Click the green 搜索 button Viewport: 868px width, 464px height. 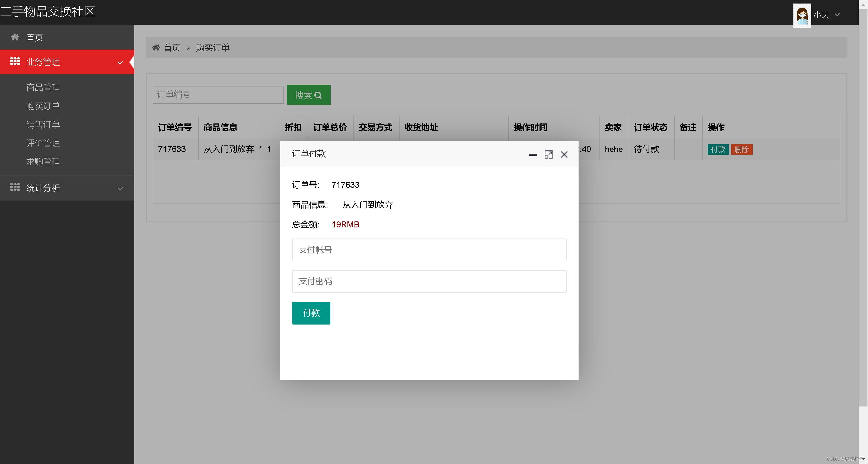[308, 95]
